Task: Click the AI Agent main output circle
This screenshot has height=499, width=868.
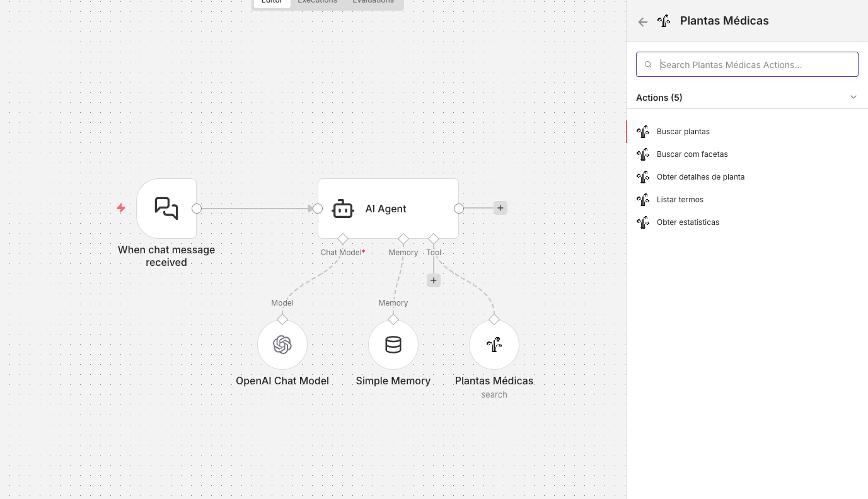Action: (x=459, y=209)
